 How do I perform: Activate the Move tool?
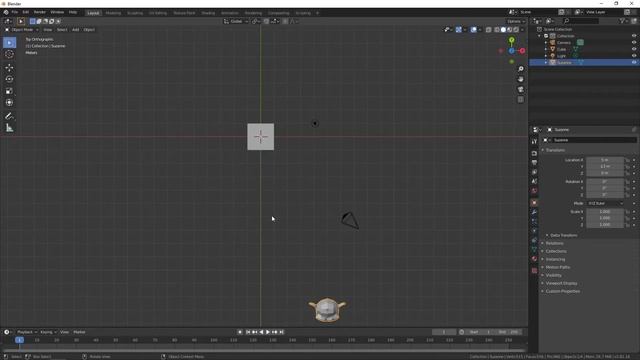click(9, 68)
